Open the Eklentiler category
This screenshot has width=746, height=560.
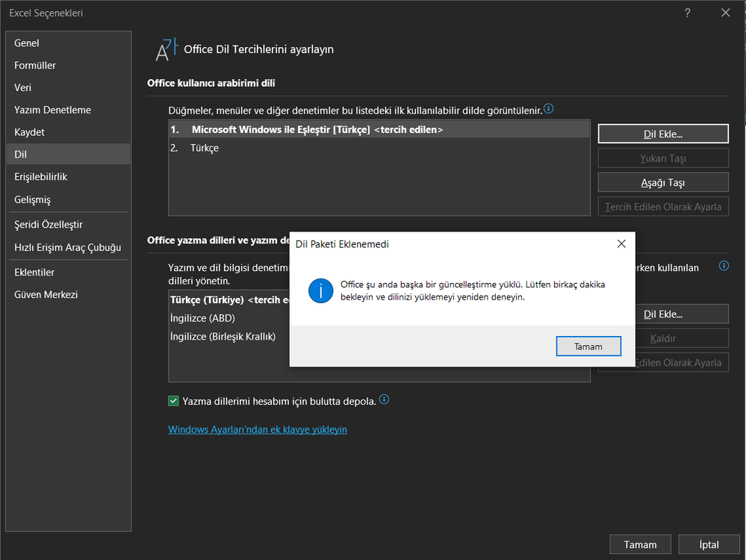(x=69, y=272)
